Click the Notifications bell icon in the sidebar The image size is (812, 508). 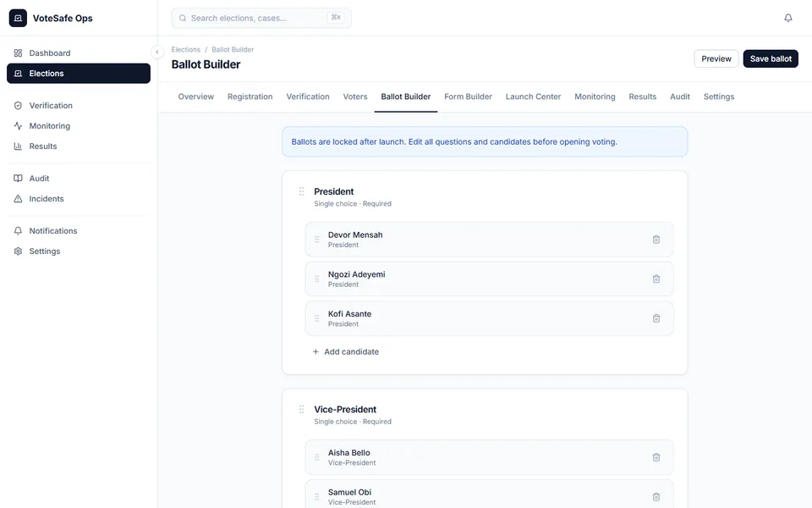pos(18,230)
